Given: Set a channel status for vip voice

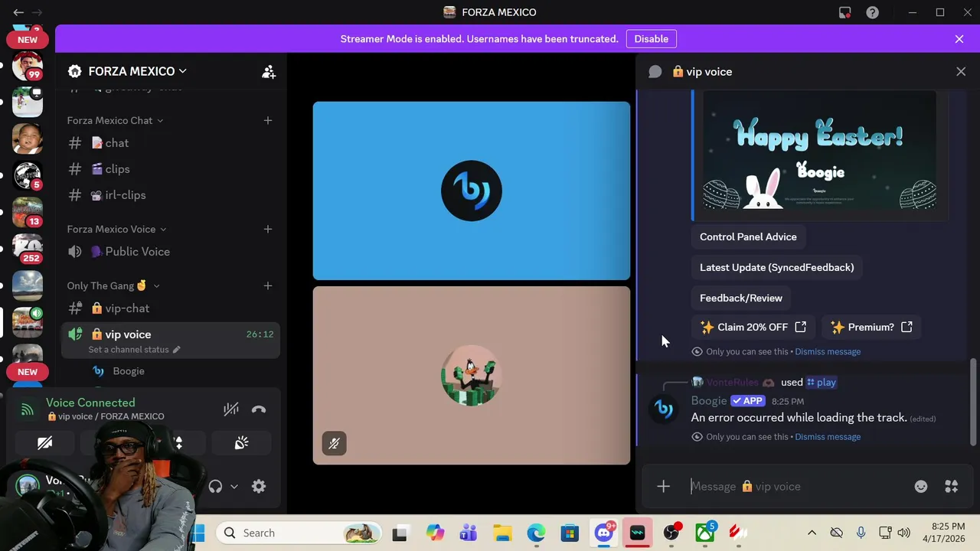Looking at the screenshot, I should pos(134,350).
